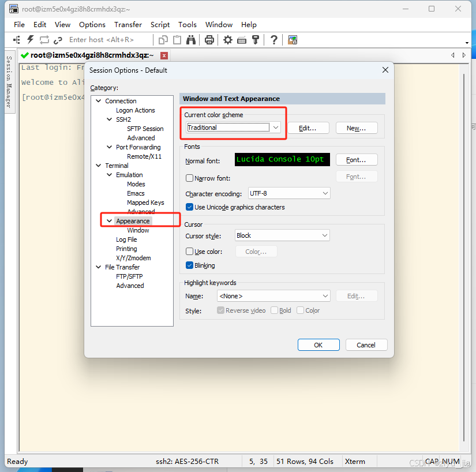Screen dimensions: 476x472
Task: Open the Options menu
Action: [92, 25]
